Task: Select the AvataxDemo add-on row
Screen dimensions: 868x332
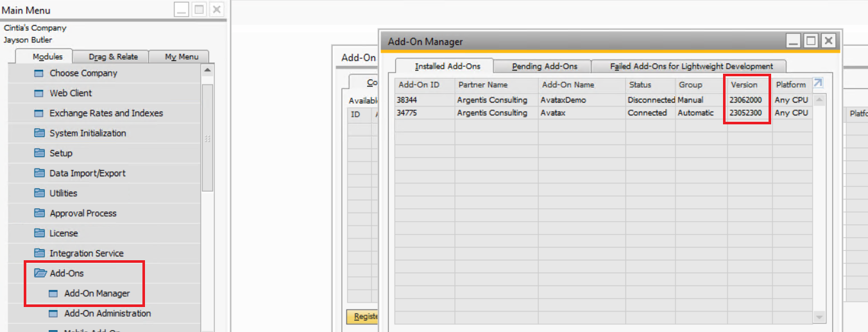Action: [563, 100]
